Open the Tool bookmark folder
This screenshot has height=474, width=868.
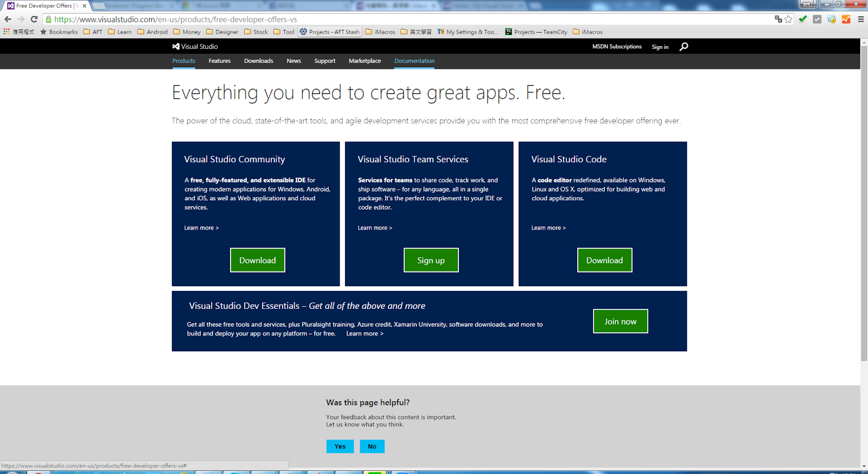(x=284, y=32)
